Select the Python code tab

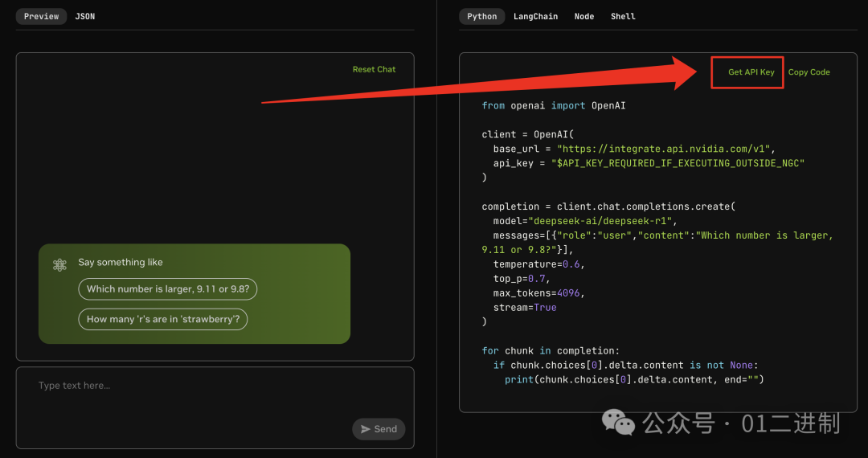click(x=481, y=17)
